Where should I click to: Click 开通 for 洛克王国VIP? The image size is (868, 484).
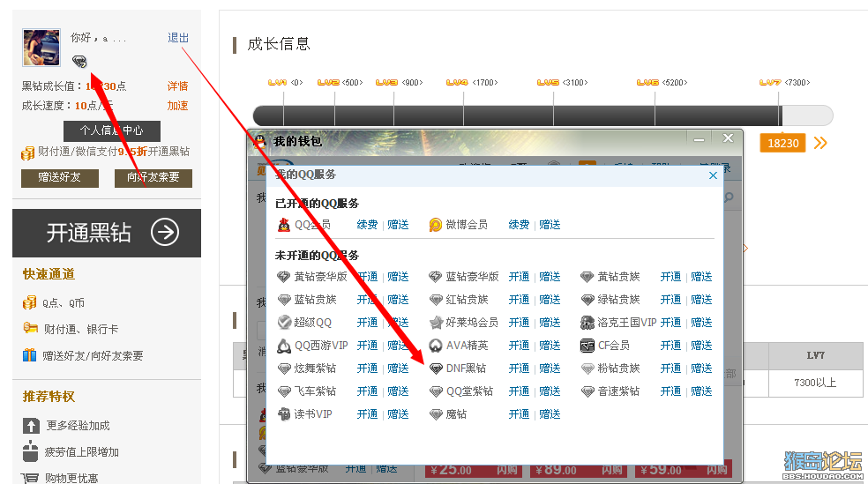(x=670, y=323)
